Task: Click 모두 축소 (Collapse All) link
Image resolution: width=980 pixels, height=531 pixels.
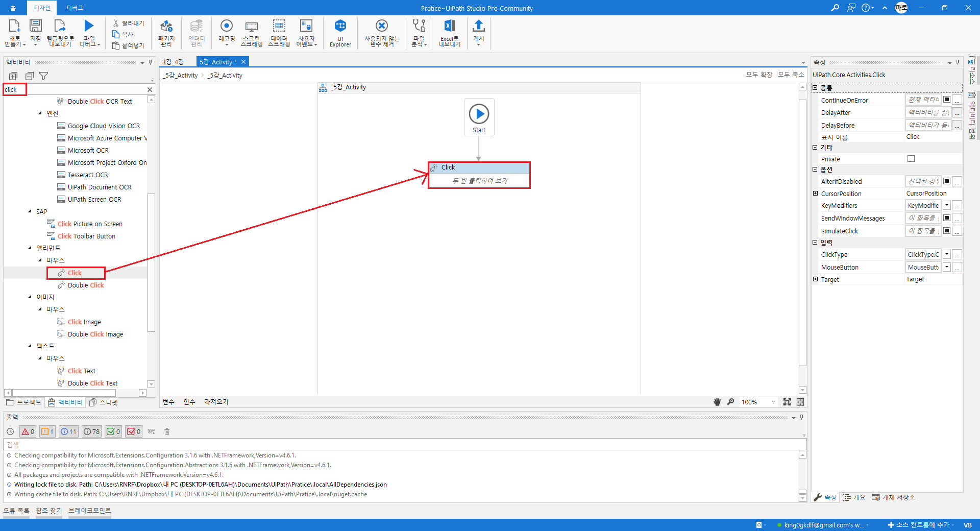Action: 791,75
